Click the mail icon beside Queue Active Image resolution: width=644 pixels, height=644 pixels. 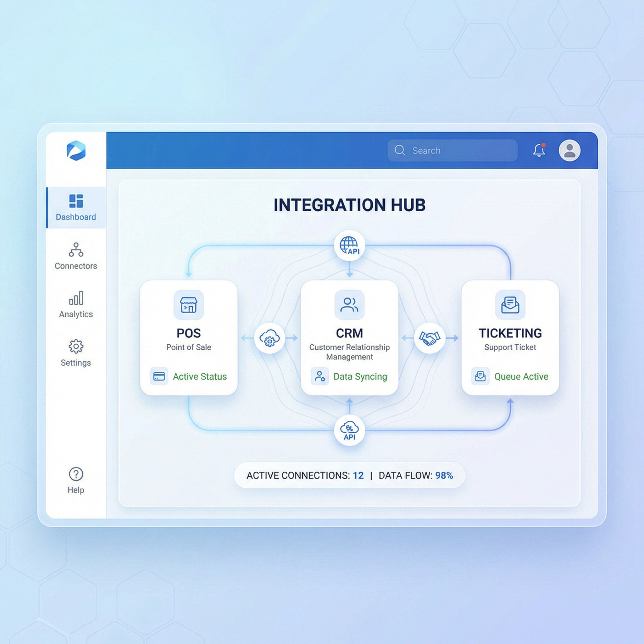click(480, 376)
